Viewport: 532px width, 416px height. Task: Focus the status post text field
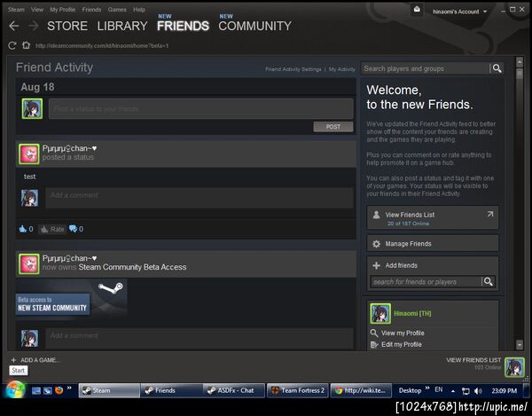[201, 108]
